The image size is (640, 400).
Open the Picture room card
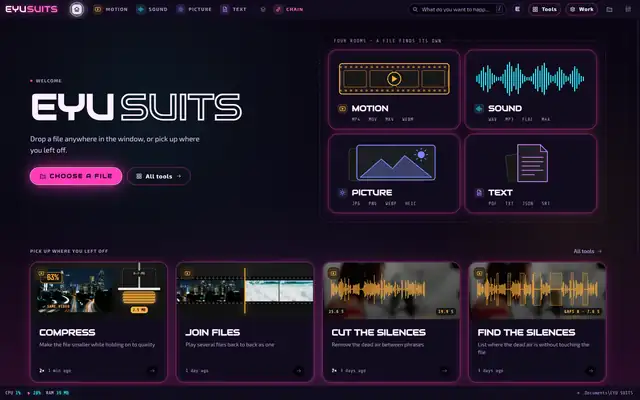click(394, 173)
